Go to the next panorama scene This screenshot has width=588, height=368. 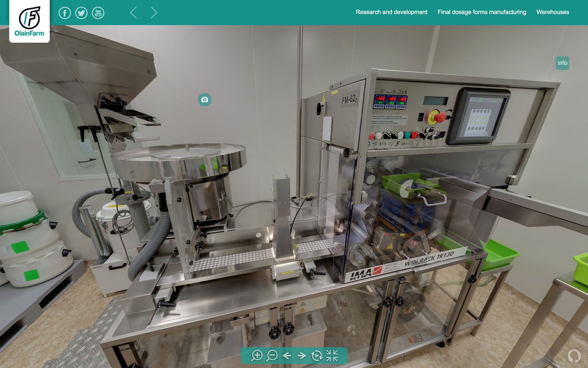coord(154,13)
